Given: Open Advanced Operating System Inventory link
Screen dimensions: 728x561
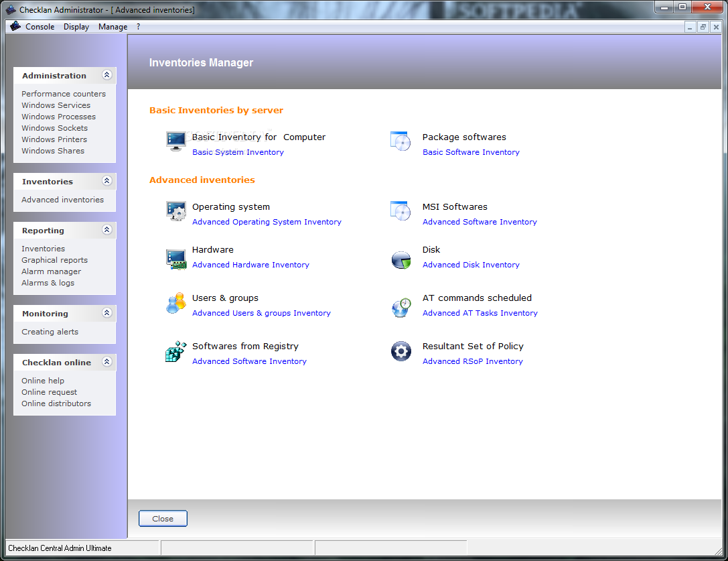Looking at the screenshot, I should tap(267, 222).
